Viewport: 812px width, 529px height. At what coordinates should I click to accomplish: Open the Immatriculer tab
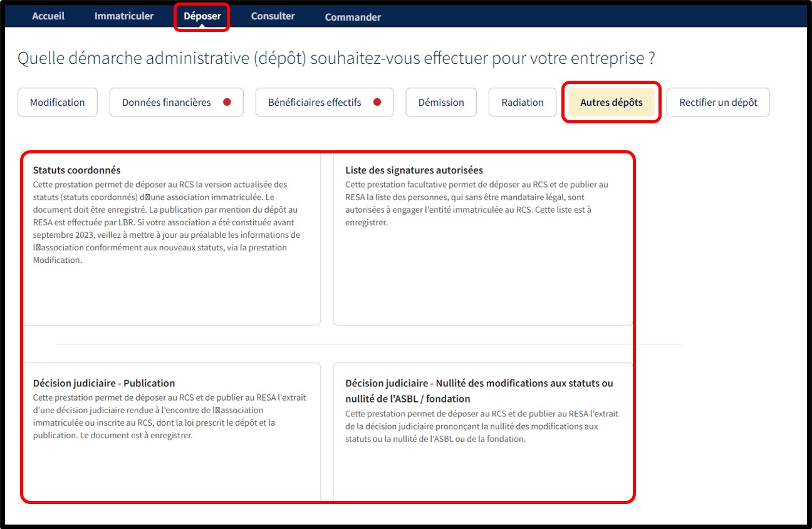pyautogui.click(x=124, y=16)
